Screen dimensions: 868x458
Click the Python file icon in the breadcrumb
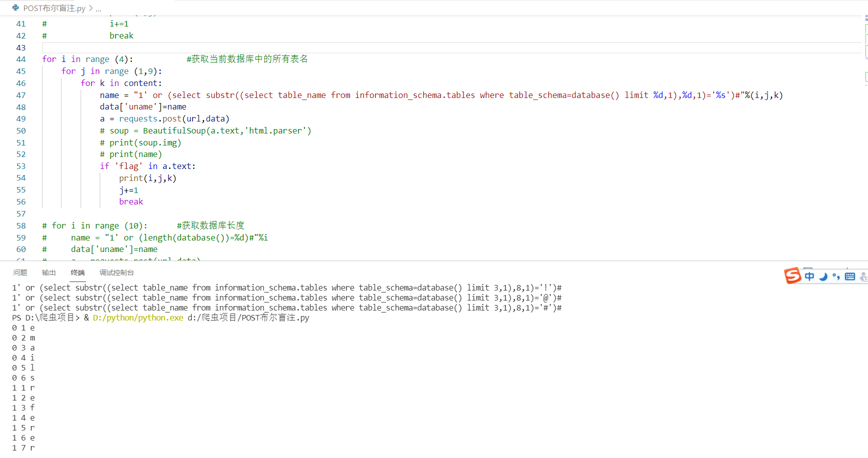(x=16, y=8)
